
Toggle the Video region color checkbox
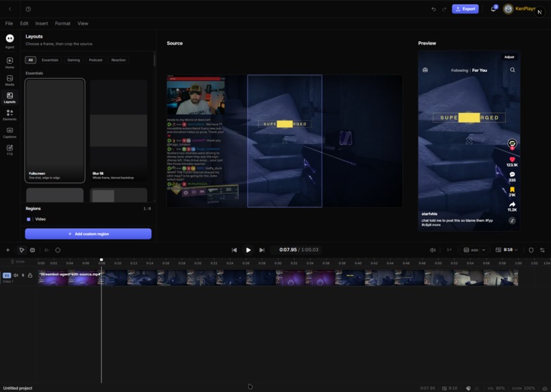point(29,219)
